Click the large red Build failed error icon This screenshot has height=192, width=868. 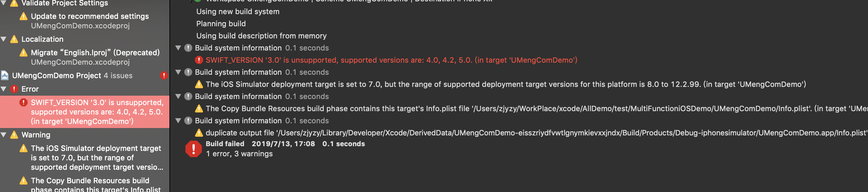tap(193, 149)
